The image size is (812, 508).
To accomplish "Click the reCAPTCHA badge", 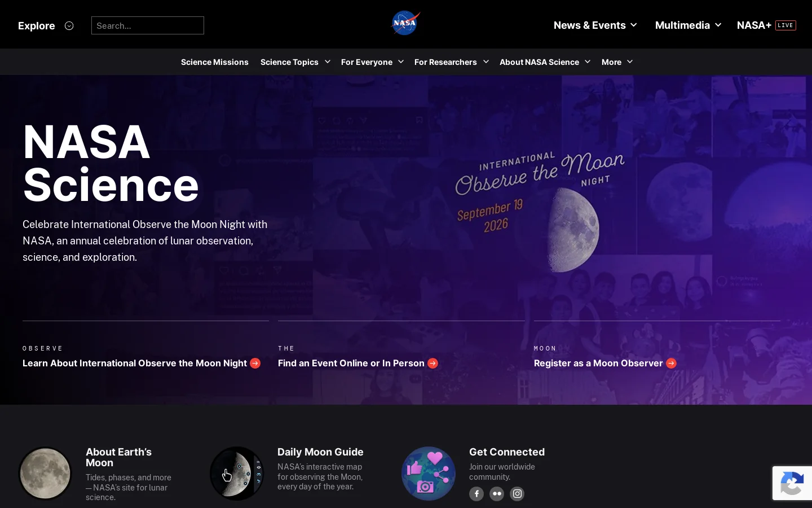I will tap(792, 483).
